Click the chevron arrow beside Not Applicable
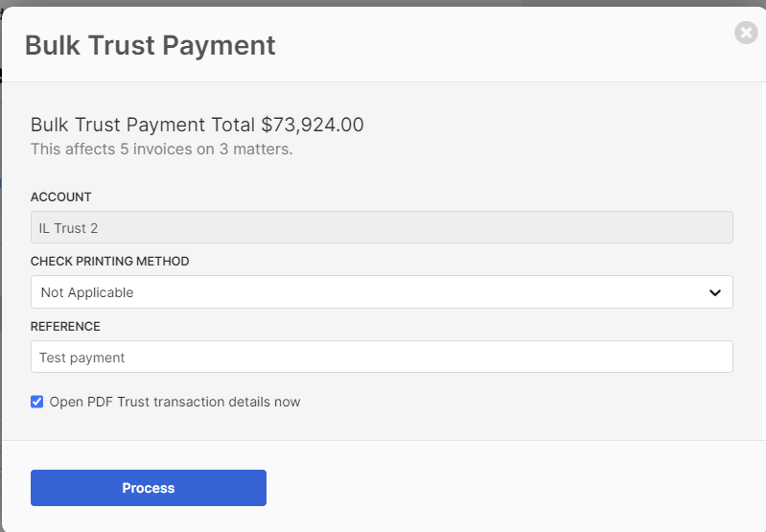The image size is (766, 532). point(714,292)
